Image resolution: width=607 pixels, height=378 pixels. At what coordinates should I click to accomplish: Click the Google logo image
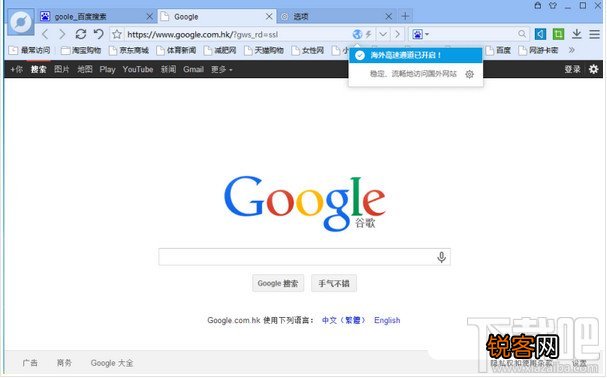305,203
